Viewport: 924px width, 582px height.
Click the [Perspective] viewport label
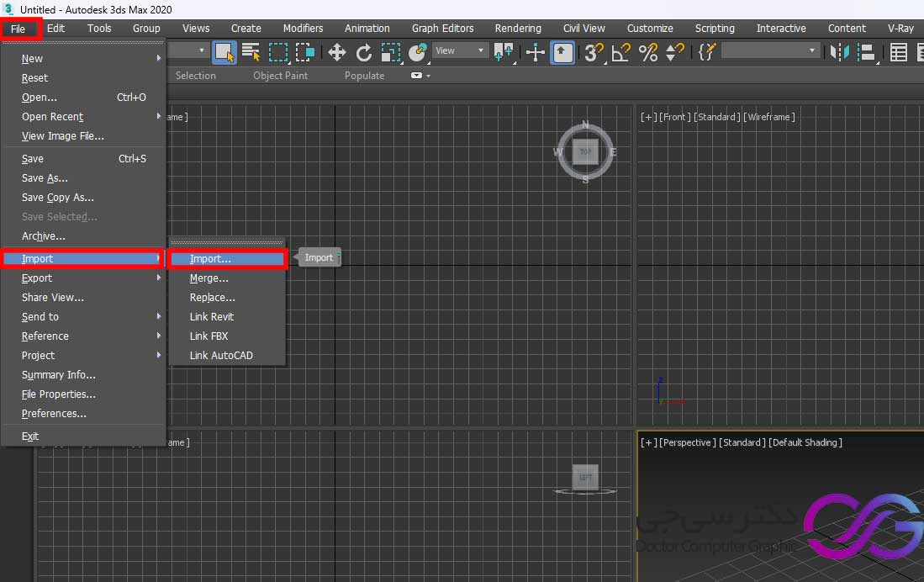click(688, 442)
